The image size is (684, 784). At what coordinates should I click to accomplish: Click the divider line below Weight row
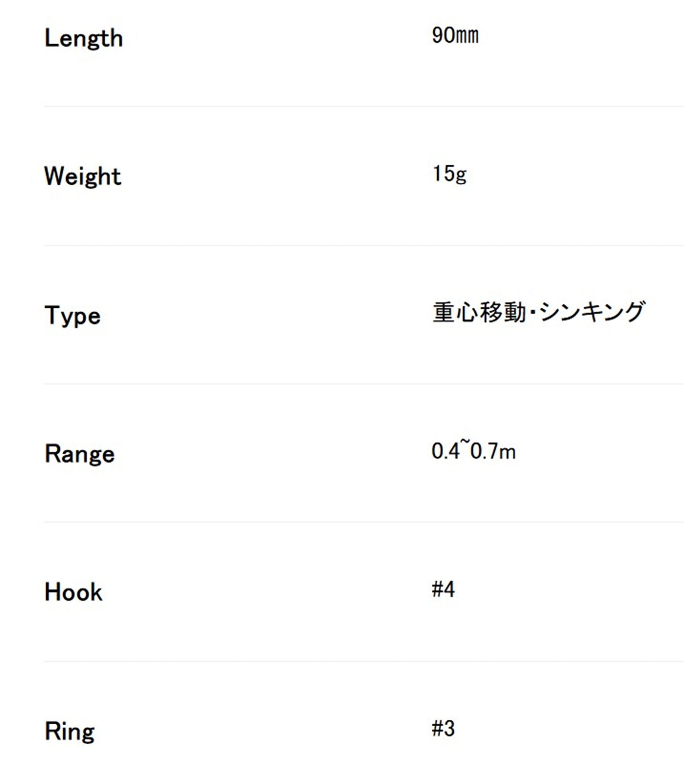click(364, 245)
